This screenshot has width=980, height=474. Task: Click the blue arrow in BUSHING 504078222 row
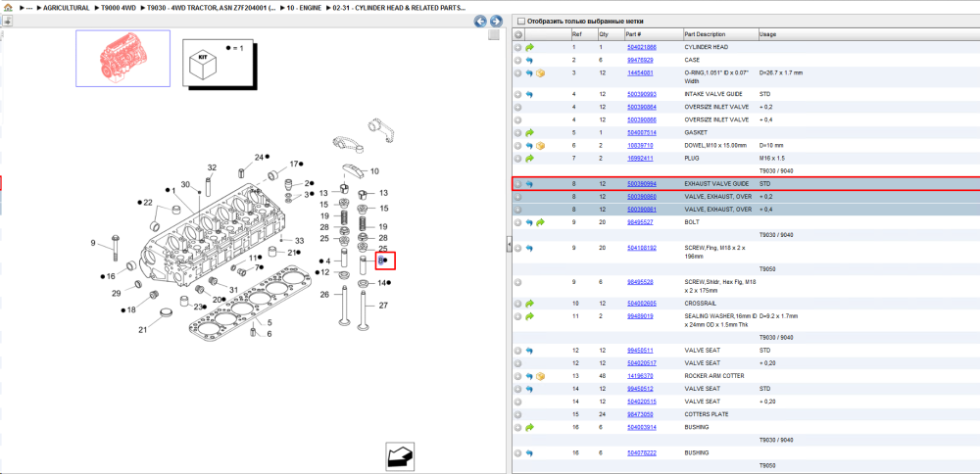[x=529, y=452]
